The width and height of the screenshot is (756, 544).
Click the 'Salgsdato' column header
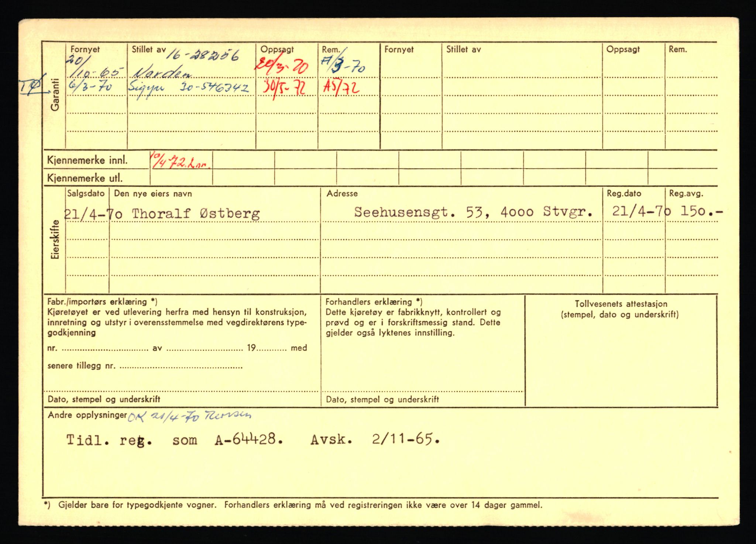86,193
